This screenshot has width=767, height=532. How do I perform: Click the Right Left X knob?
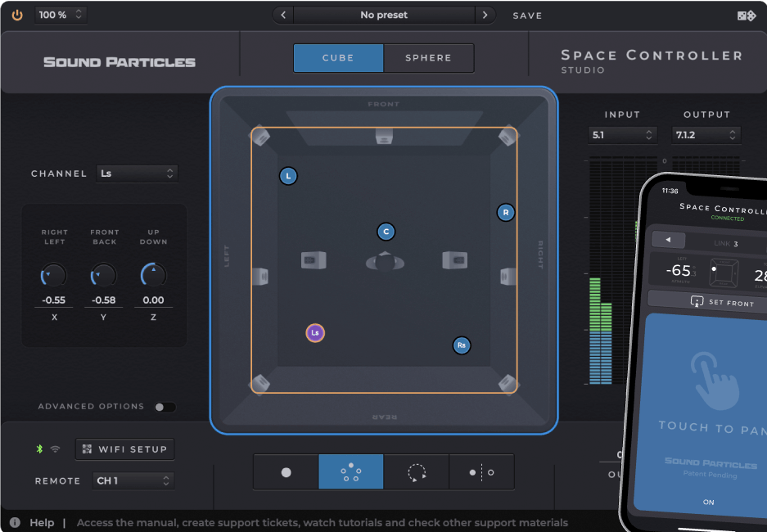click(x=54, y=276)
